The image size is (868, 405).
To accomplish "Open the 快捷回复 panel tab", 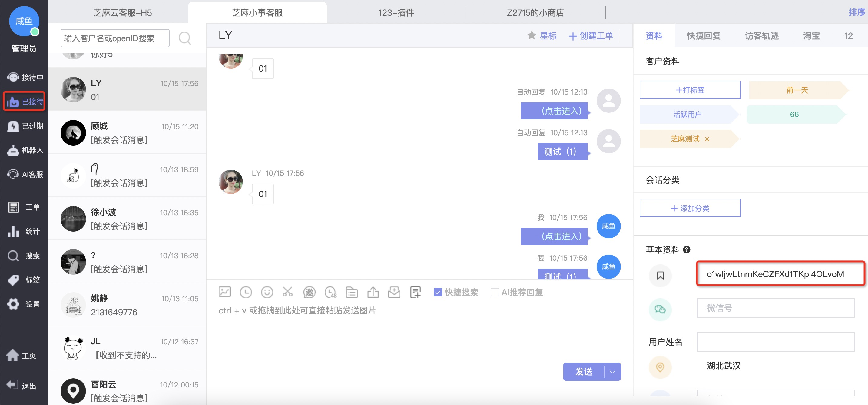I will tap(704, 36).
